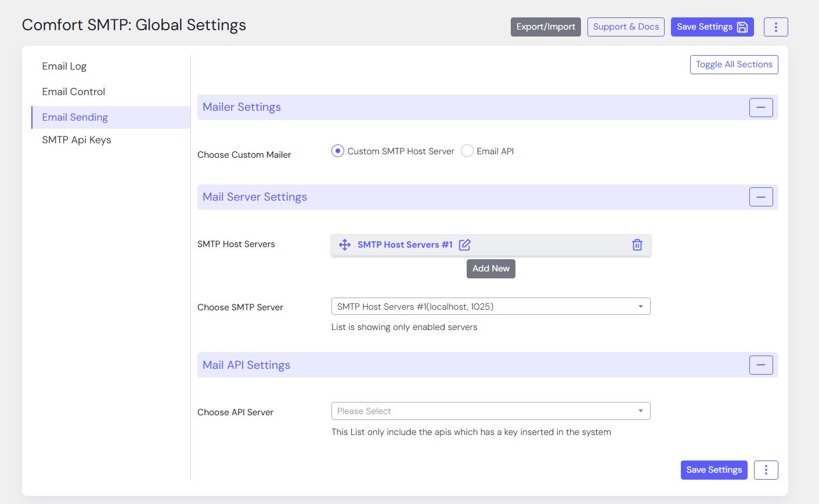Open the top three-dot options menu
This screenshot has width=819, height=504.
click(x=775, y=27)
